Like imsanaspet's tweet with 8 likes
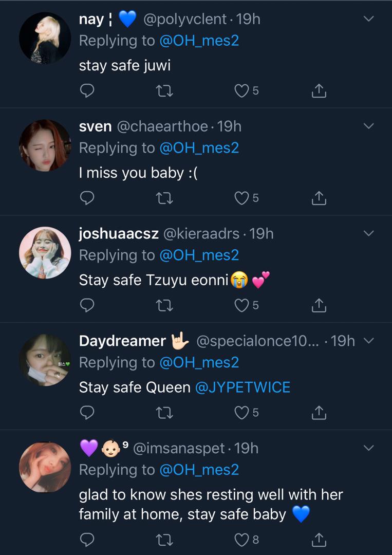Viewport: 392px width, 555px height. click(241, 539)
